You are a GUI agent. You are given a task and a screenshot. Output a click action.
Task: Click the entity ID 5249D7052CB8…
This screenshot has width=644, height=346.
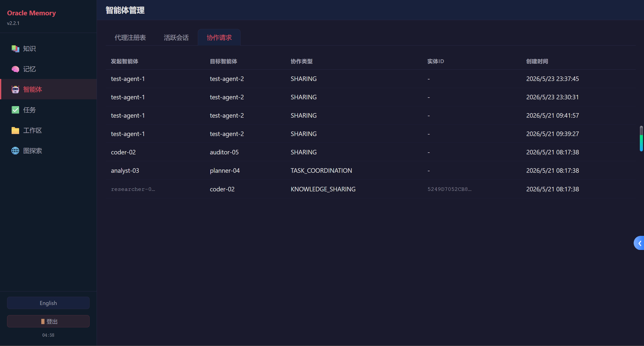[449, 189]
